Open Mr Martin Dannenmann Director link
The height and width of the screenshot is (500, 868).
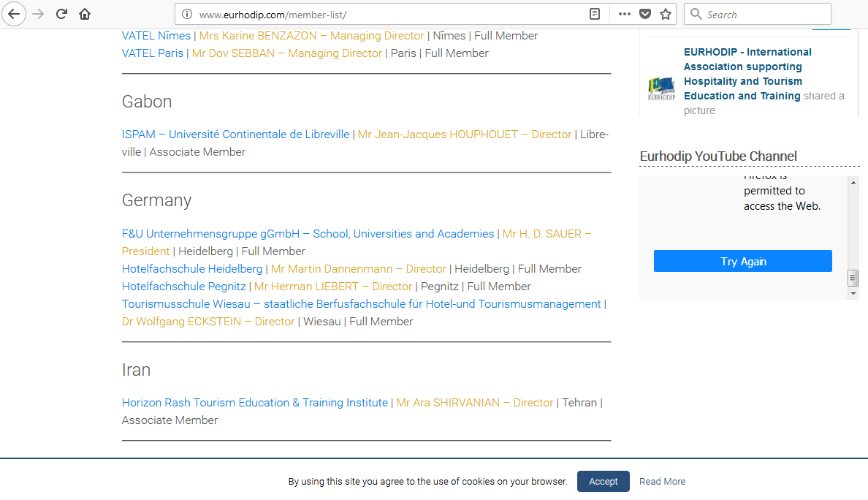click(x=359, y=269)
